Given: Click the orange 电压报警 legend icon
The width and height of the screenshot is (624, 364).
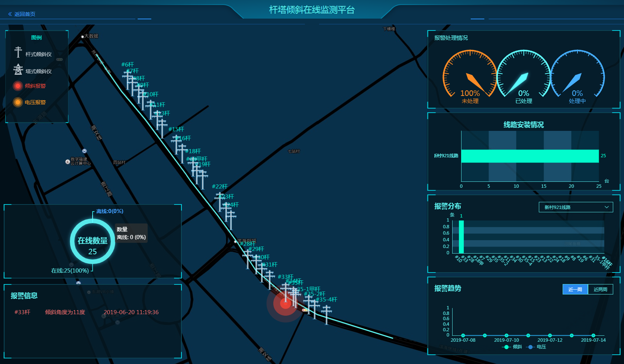Looking at the screenshot, I should [17, 102].
